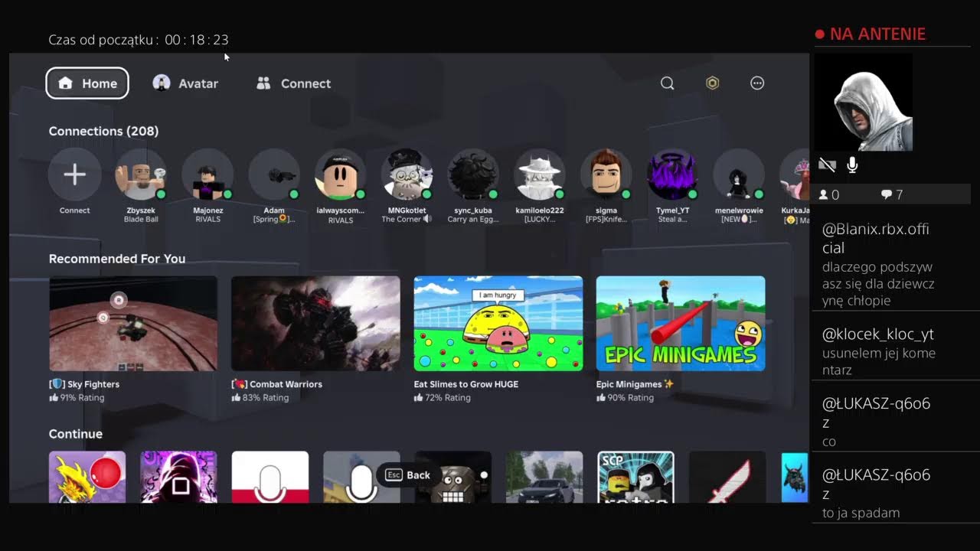This screenshot has width=980, height=551.
Task: Select the Home tab
Action: [x=87, y=83]
